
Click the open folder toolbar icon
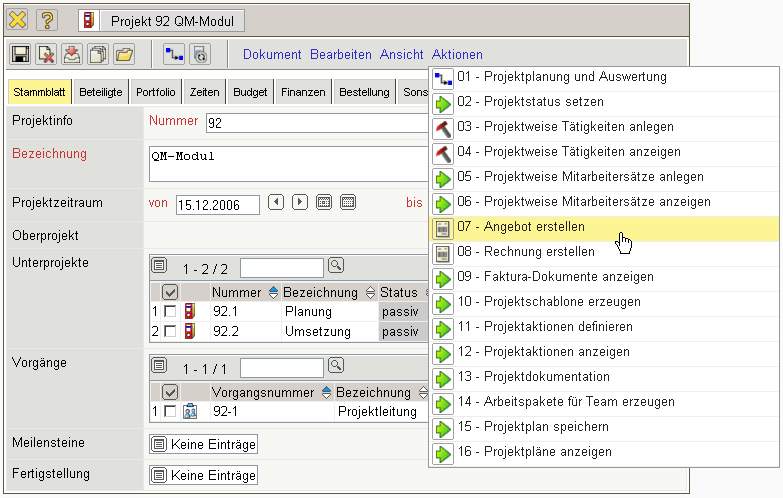(x=124, y=55)
